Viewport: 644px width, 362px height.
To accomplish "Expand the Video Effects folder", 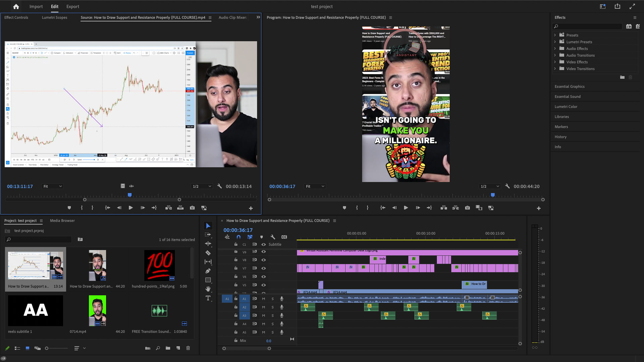I will (x=555, y=62).
